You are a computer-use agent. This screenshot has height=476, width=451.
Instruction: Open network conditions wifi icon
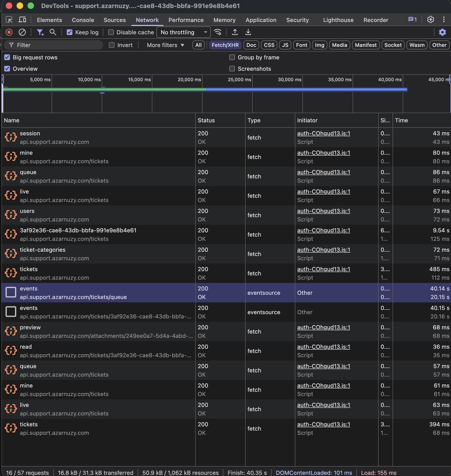tap(218, 32)
